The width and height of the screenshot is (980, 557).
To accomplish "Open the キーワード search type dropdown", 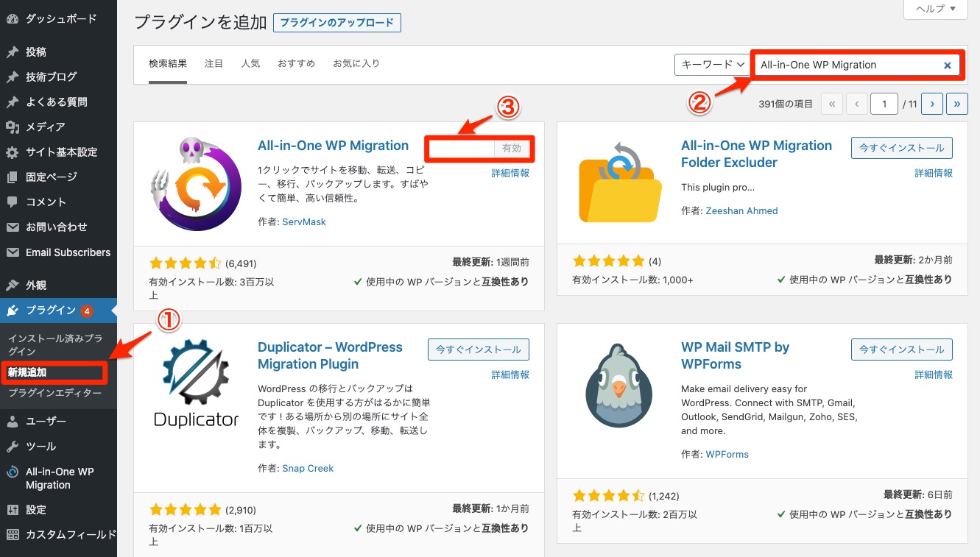I will click(x=711, y=65).
